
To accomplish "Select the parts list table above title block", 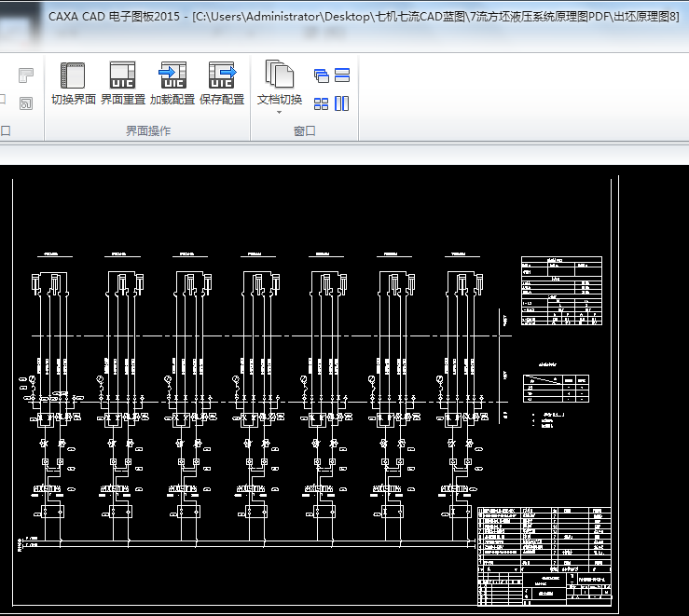I will (x=544, y=538).
